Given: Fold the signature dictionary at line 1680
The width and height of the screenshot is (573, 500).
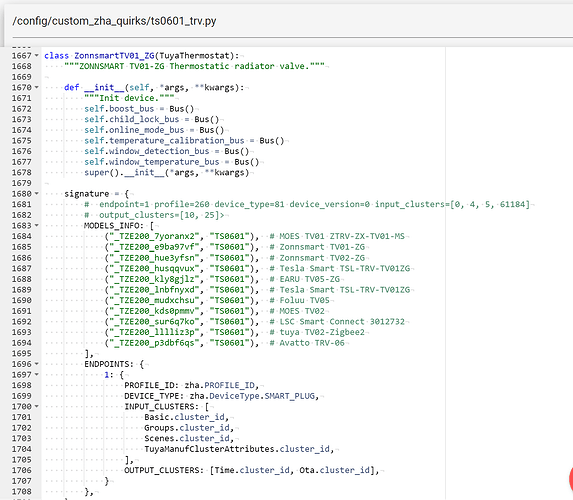Looking at the screenshot, I should click(37, 194).
